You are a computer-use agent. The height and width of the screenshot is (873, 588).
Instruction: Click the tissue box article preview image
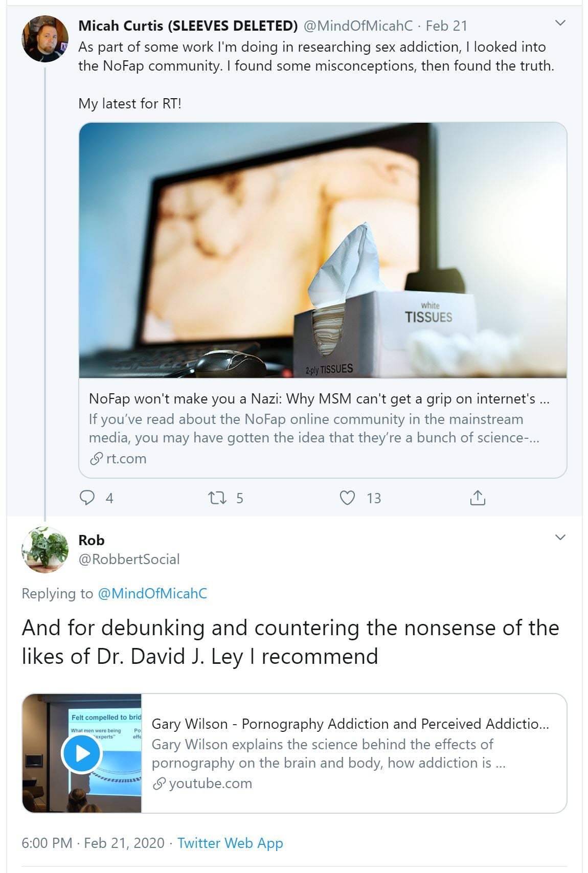pyautogui.click(x=323, y=250)
